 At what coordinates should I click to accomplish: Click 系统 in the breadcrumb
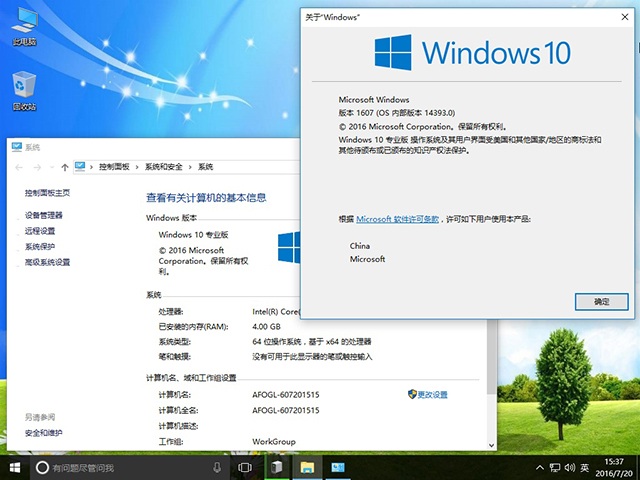pyautogui.click(x=206, y=167)
